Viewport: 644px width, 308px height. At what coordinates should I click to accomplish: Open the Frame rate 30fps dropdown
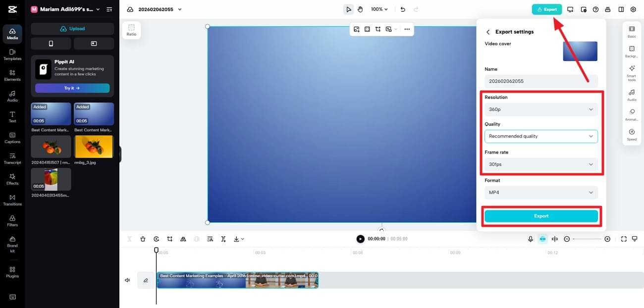click(x=541, y=164)
